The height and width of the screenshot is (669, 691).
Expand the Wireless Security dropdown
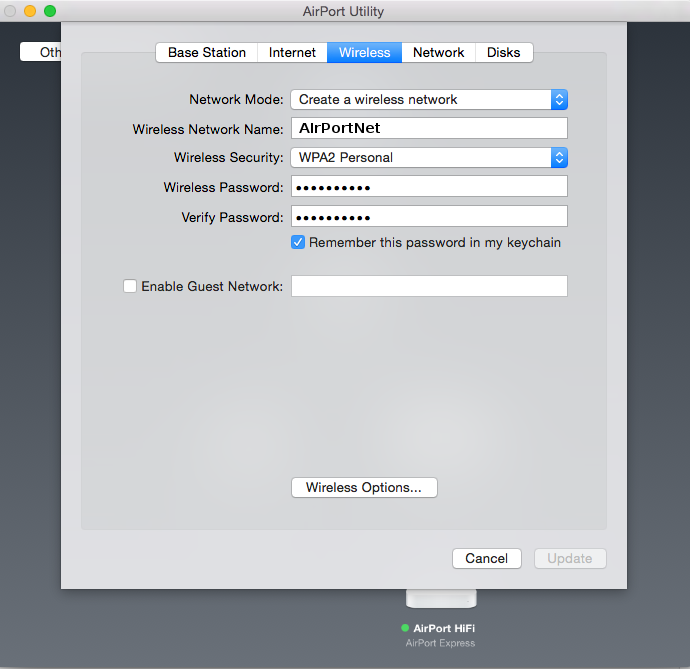tap(429, 157)
